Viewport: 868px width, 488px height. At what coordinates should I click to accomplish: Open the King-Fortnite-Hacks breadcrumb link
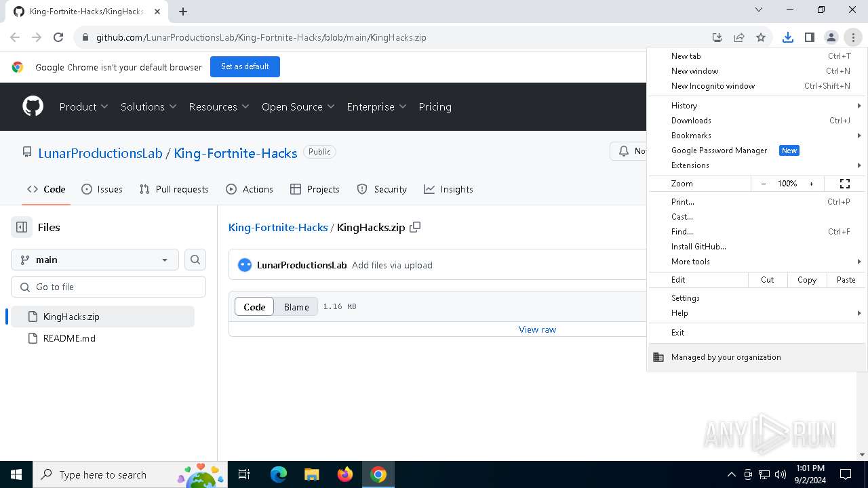[x=278, y=227]
